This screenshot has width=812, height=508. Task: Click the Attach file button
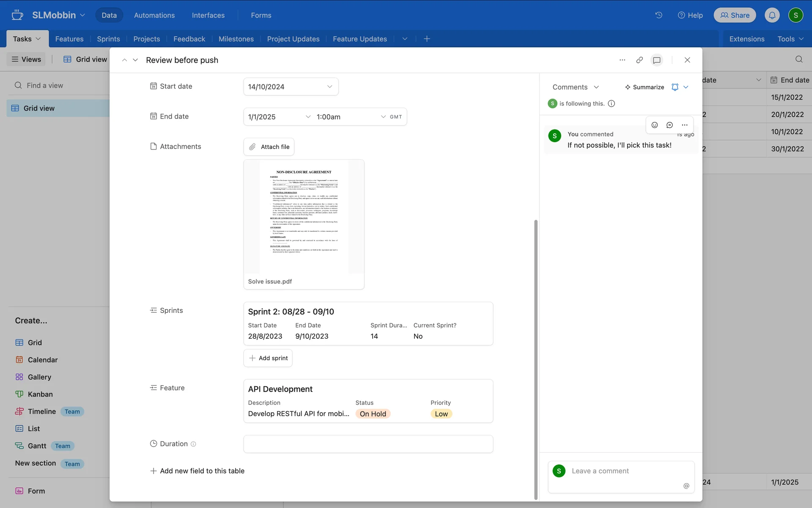click(x=269, y=147)
